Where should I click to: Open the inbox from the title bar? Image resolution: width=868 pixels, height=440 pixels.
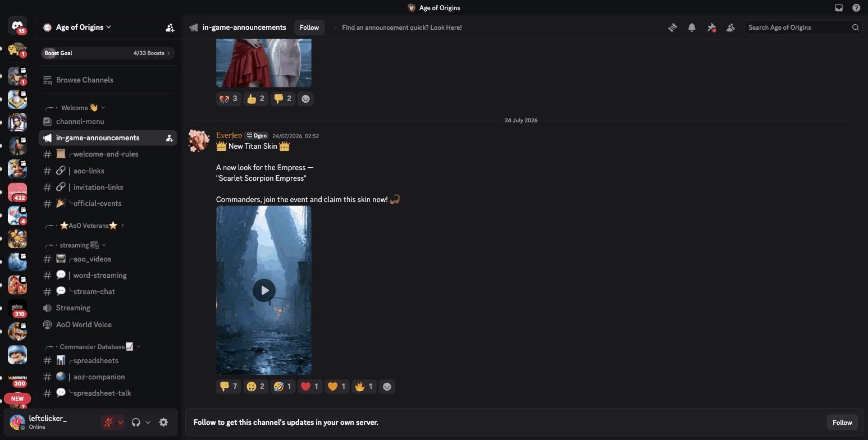839,8
